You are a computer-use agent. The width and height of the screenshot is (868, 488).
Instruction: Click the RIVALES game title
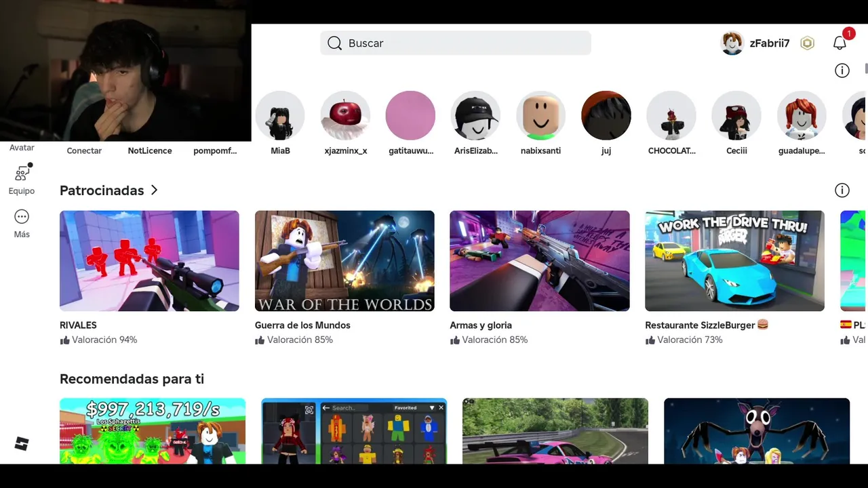click(78, 325)
